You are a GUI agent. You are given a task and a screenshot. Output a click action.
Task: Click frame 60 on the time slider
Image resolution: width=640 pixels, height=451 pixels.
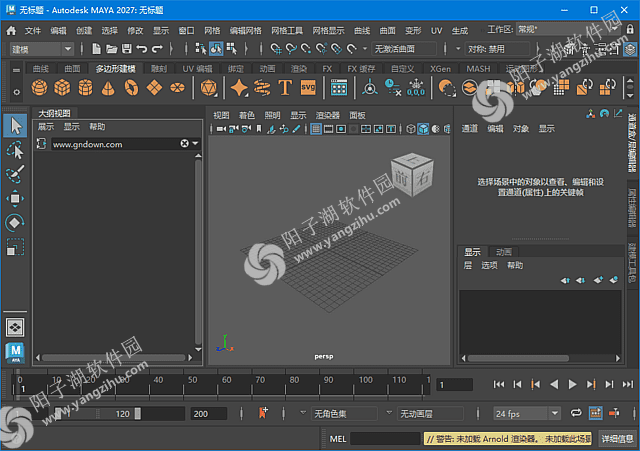pos(218,384)
